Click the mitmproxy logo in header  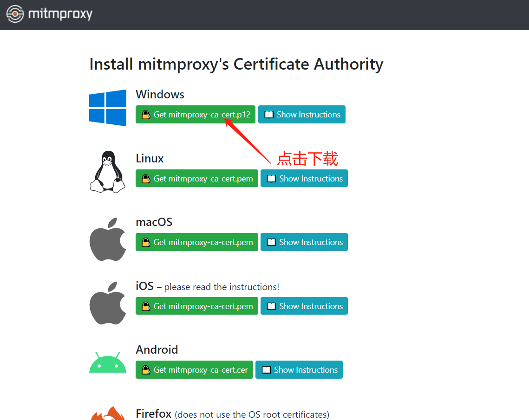49,14
